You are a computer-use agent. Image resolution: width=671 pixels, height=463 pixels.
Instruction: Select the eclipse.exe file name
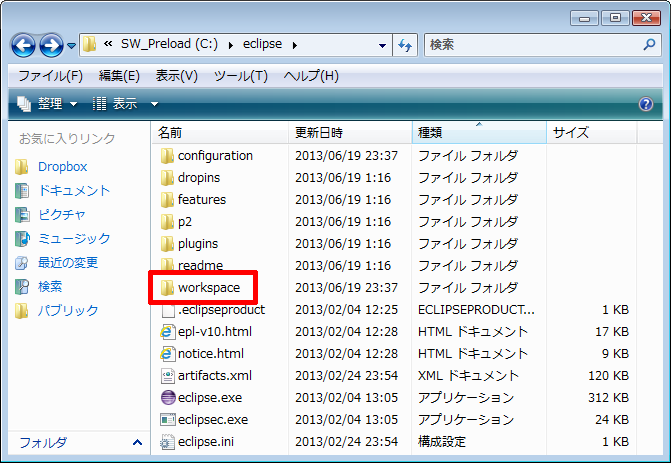(210, 398)
